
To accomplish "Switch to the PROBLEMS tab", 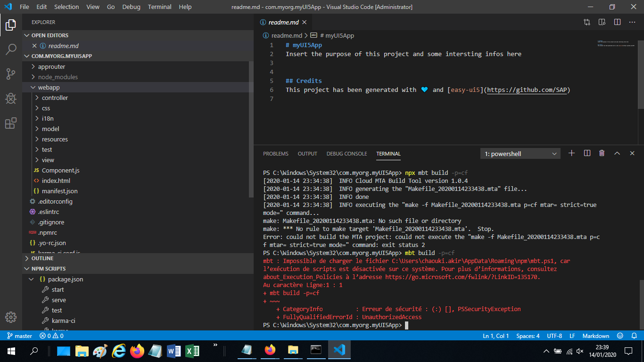I will point(276,153).
